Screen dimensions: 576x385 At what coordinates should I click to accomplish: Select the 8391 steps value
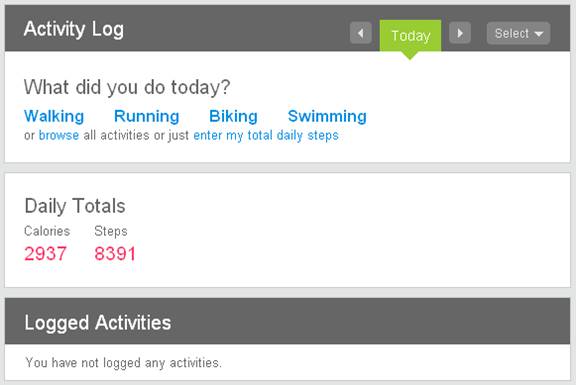click(115, 253)
